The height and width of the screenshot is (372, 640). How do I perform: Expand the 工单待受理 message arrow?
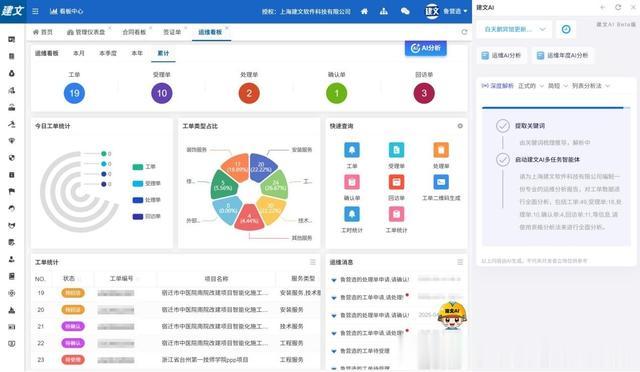334,351
